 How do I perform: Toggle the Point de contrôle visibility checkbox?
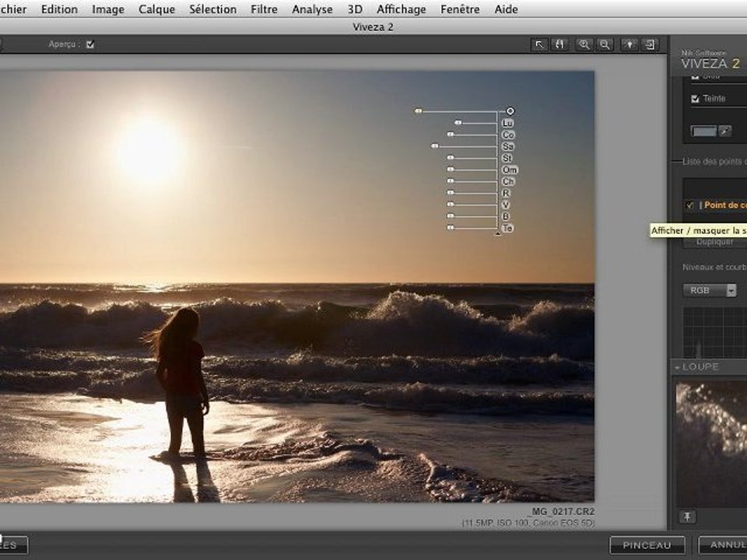click(x=689, y=205)
